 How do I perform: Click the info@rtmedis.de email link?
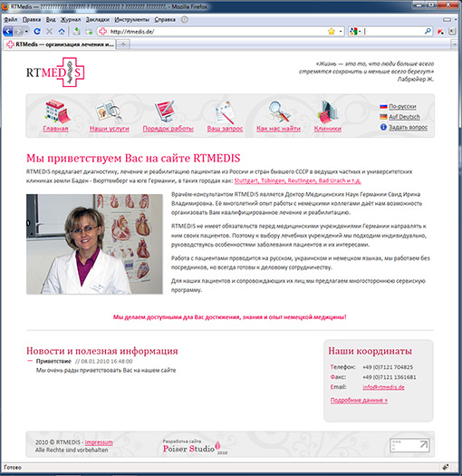click(x=383, y=387)
